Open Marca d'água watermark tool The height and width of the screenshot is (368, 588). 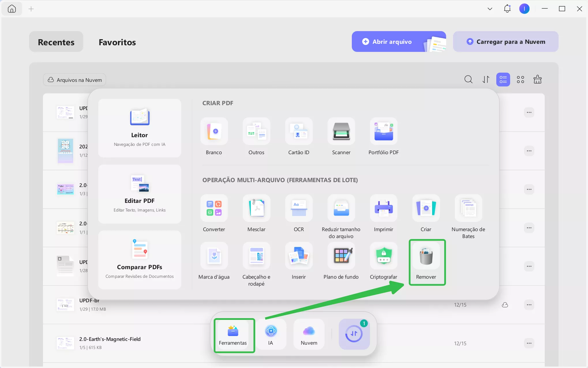(214, 256)
